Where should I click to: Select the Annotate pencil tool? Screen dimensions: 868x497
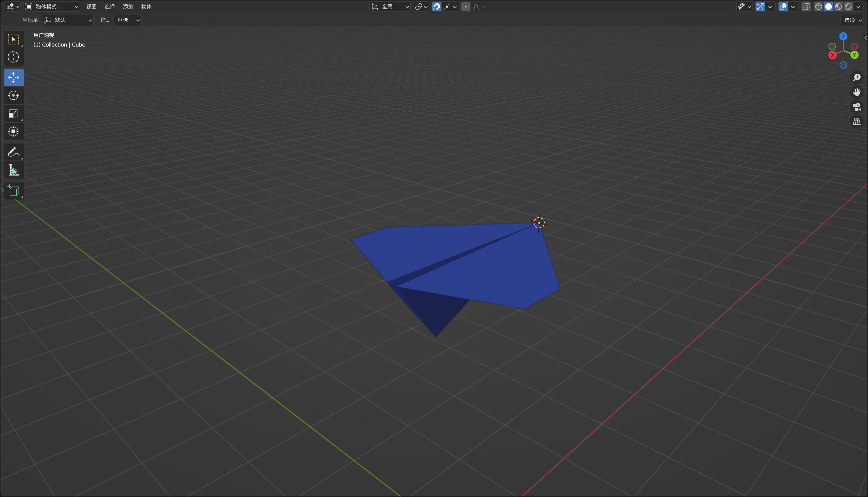(14, 152)
